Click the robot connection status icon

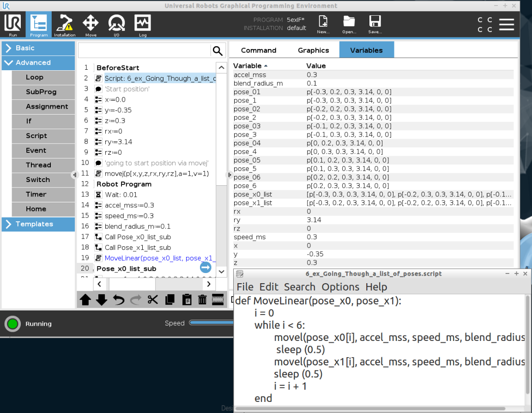[x=485, y=24]
